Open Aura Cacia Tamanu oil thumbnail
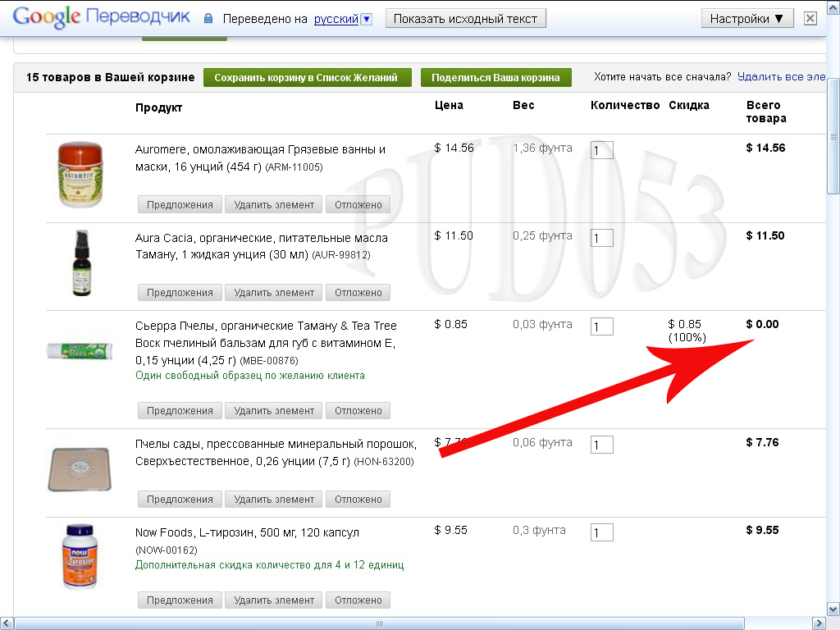This screenshot has height=630, width=840. [81, 262]
